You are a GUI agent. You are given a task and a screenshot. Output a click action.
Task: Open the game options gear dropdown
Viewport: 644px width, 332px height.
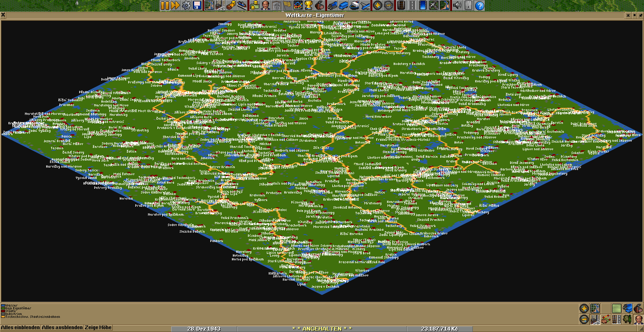pos(186,6)
